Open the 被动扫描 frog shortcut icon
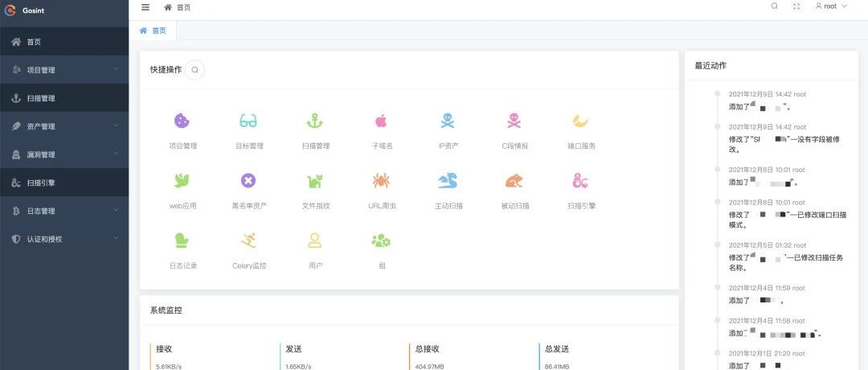 [514, 180]
